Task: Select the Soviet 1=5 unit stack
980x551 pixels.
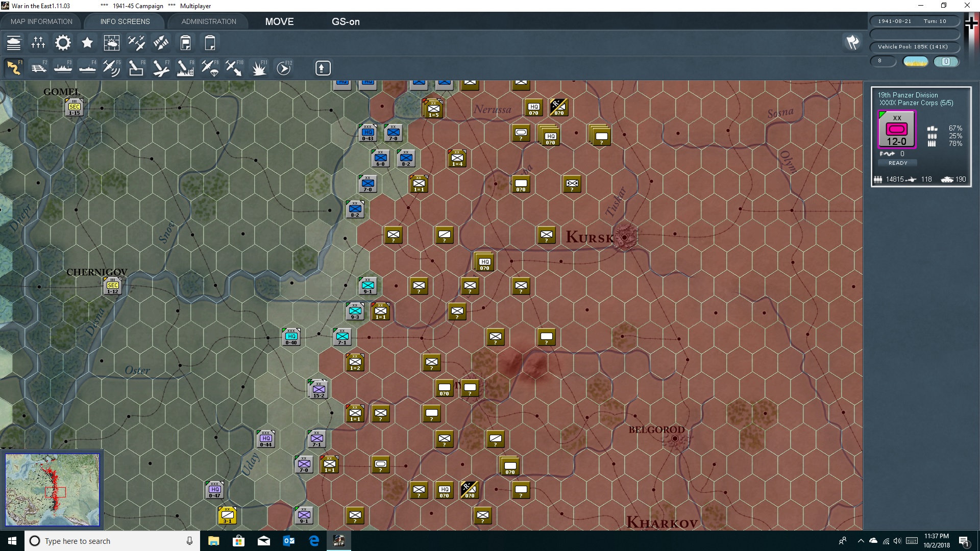Action: pyautogui.click(x=433, y=108)
